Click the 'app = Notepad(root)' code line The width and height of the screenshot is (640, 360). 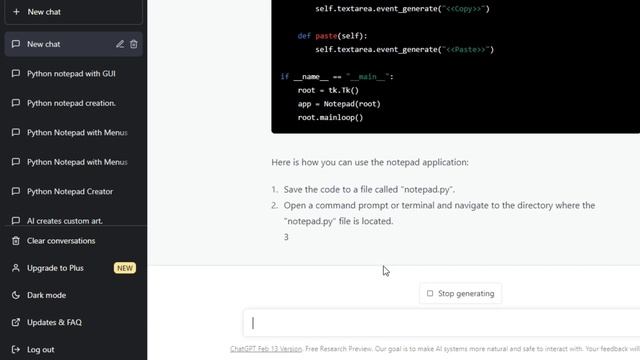tap(339, 104)
